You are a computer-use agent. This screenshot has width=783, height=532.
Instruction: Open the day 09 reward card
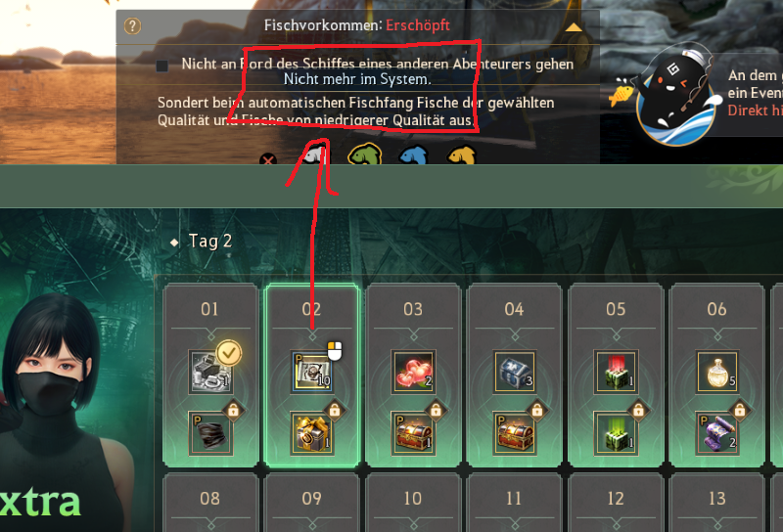(x=311, y=503)
